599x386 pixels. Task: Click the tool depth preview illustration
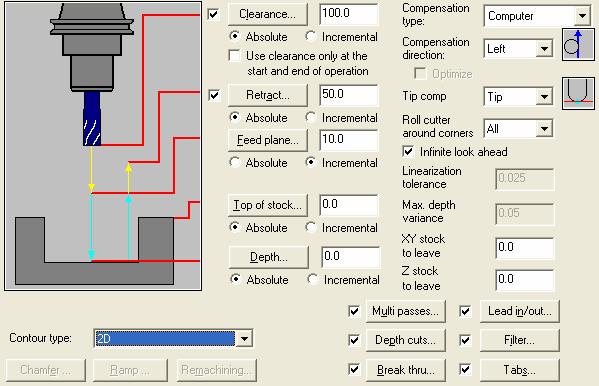[103, 146]
